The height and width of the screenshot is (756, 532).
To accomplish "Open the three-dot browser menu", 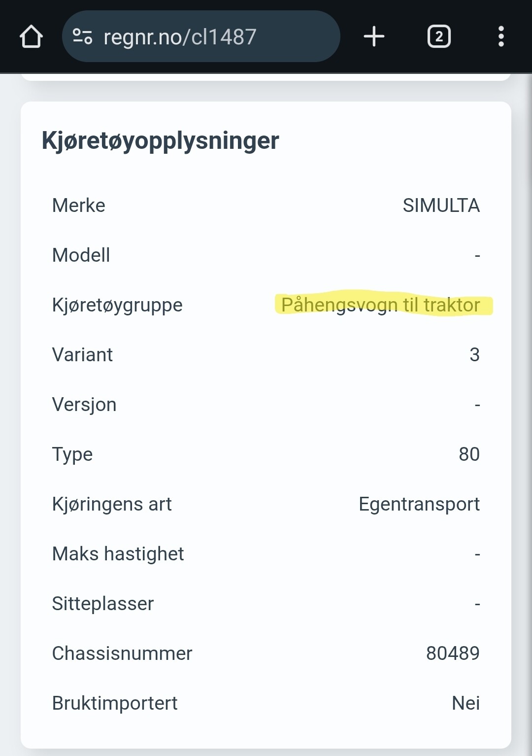I will (501, 36).
